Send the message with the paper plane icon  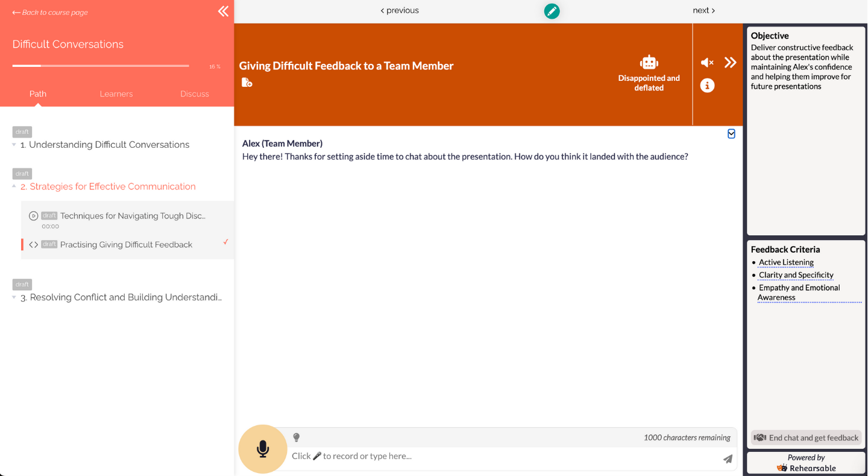[727, 459]
